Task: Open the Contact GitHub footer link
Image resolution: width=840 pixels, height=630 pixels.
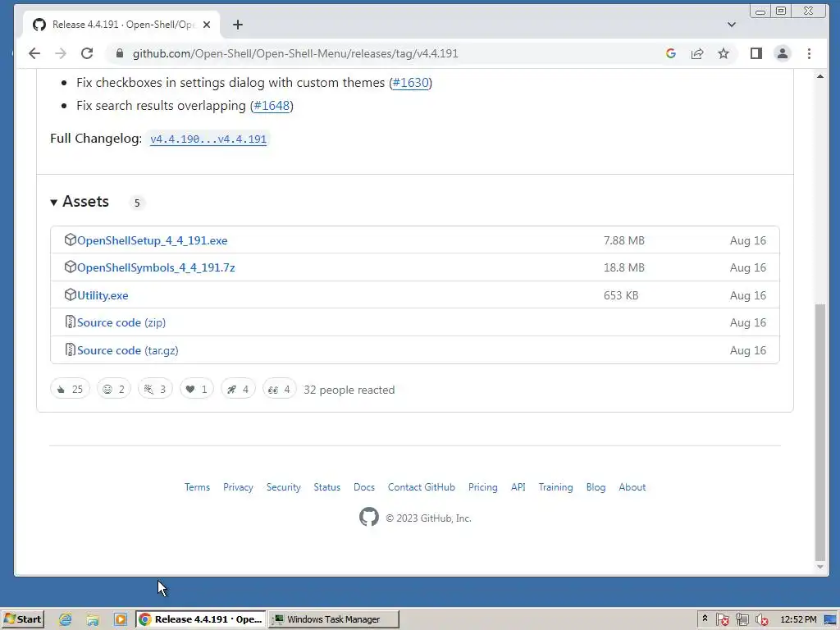Action: coord(421,487)
